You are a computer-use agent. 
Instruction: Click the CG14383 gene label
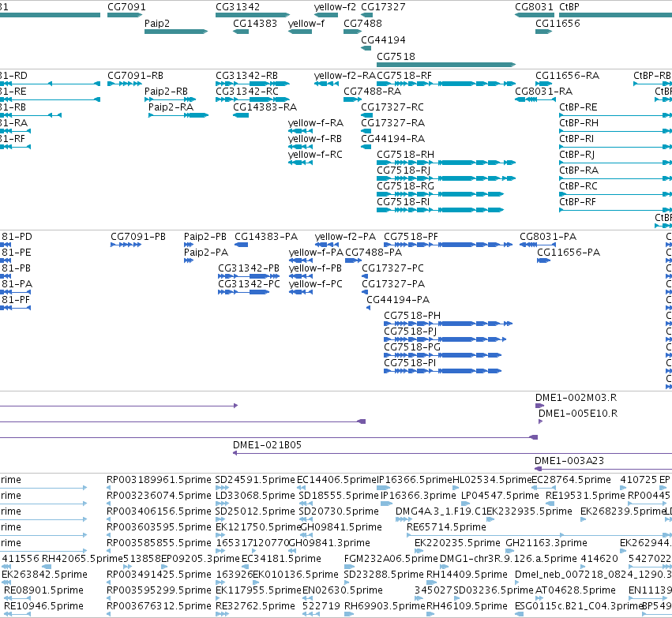click(x=255, y=23)
